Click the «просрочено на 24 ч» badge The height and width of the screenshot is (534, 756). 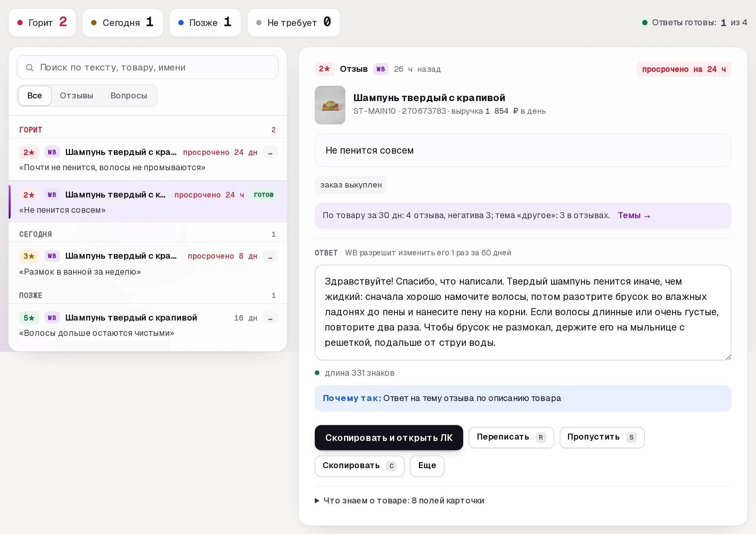pos(684,69)
